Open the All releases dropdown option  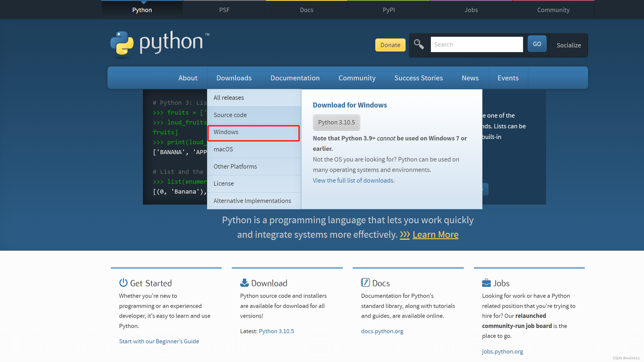229,97
